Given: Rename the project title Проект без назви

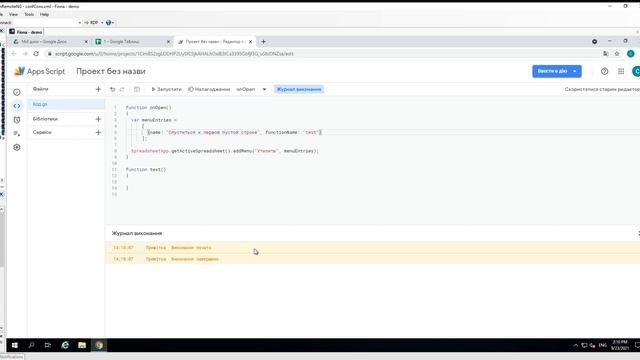Looking at the screenshot, I should 111,71.
